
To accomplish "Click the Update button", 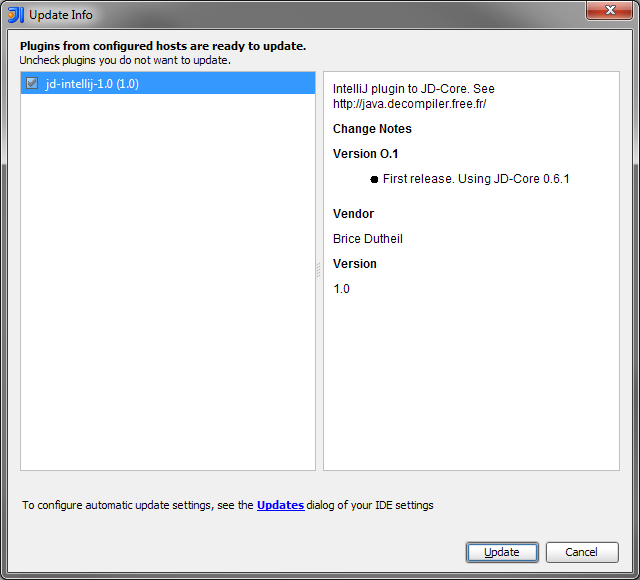I will coord(502,552).
